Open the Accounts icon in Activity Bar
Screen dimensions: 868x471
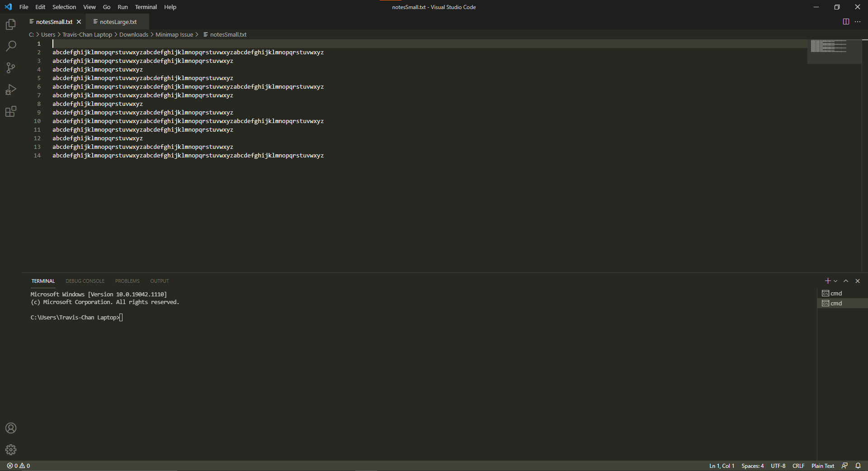11,428
